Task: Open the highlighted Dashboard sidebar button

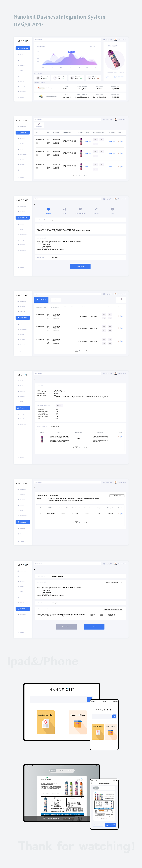Action: (x=23, y=48)
